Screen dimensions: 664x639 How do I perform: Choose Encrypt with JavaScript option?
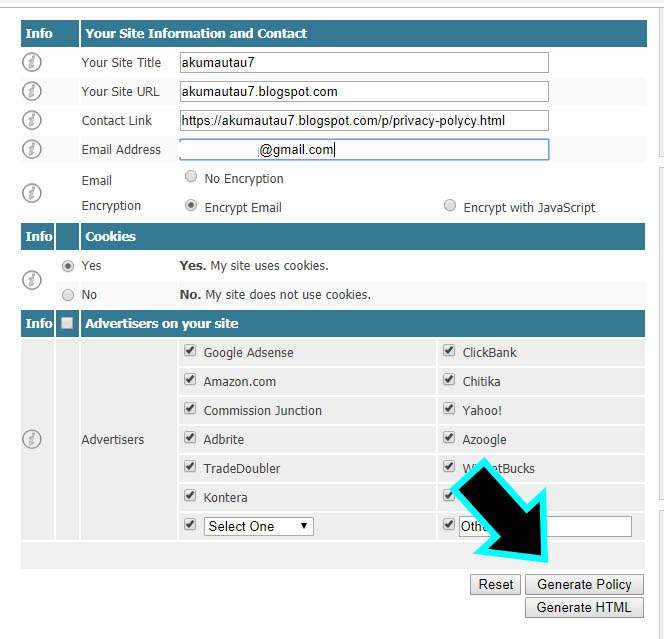[x=450, y=207]
